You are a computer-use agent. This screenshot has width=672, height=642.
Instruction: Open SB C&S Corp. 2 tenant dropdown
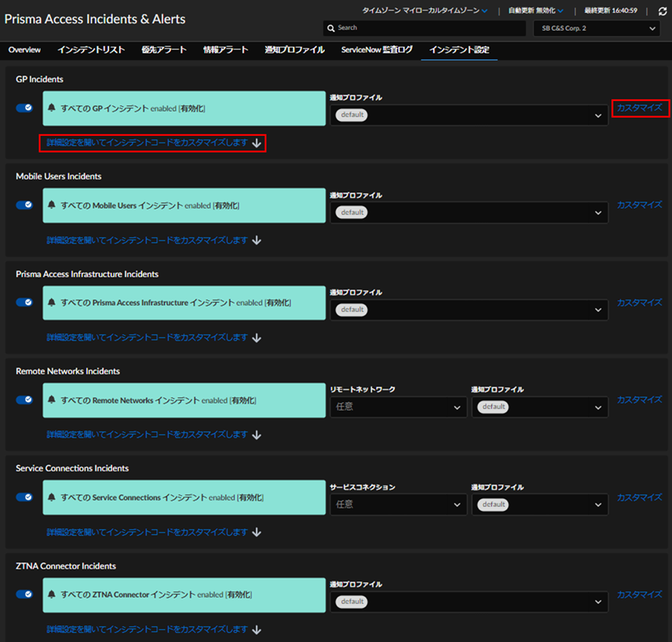[x=597, y=28]
